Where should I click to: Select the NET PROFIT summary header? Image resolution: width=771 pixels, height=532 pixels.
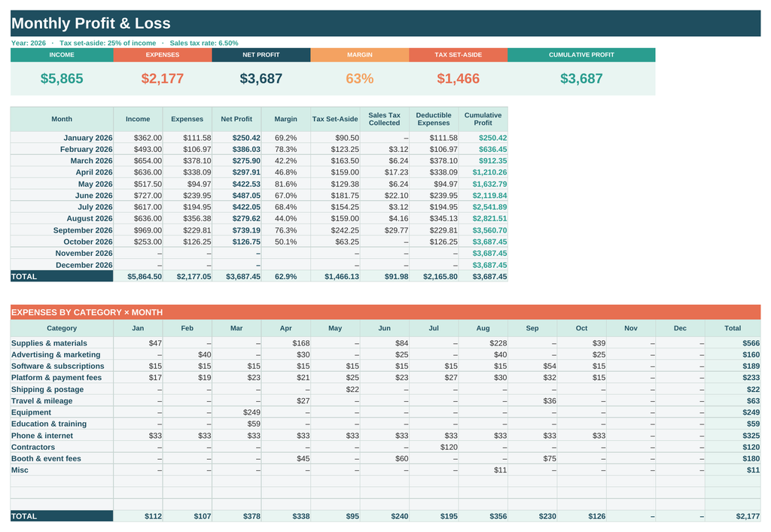coord(261,54)
